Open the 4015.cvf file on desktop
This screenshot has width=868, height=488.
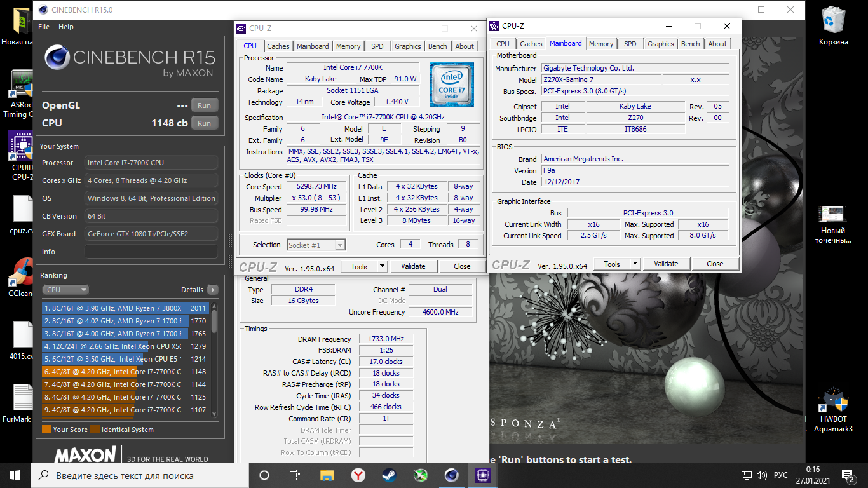[x=22, y=340]
